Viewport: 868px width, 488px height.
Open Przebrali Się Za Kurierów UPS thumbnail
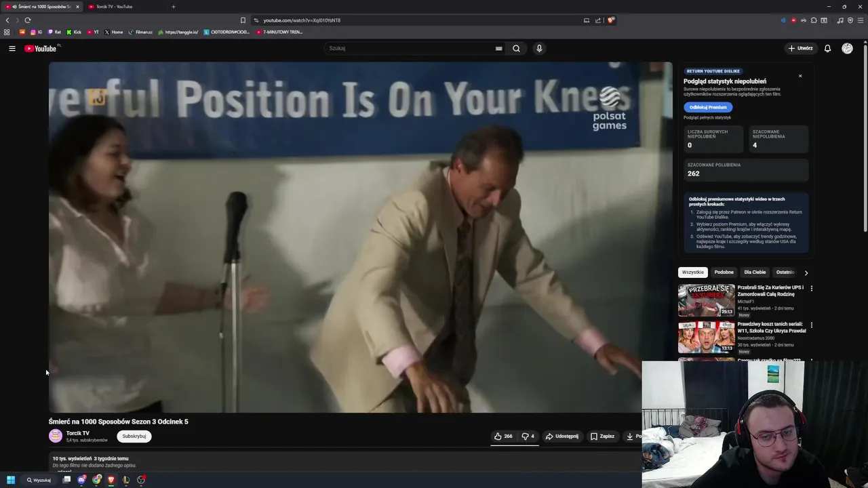(706, 300)
